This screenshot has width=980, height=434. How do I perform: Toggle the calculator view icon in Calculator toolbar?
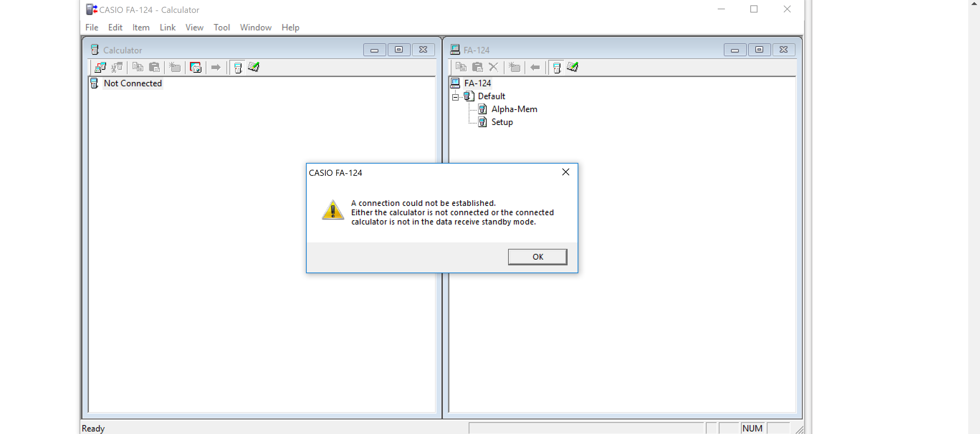tap(238, 68)
